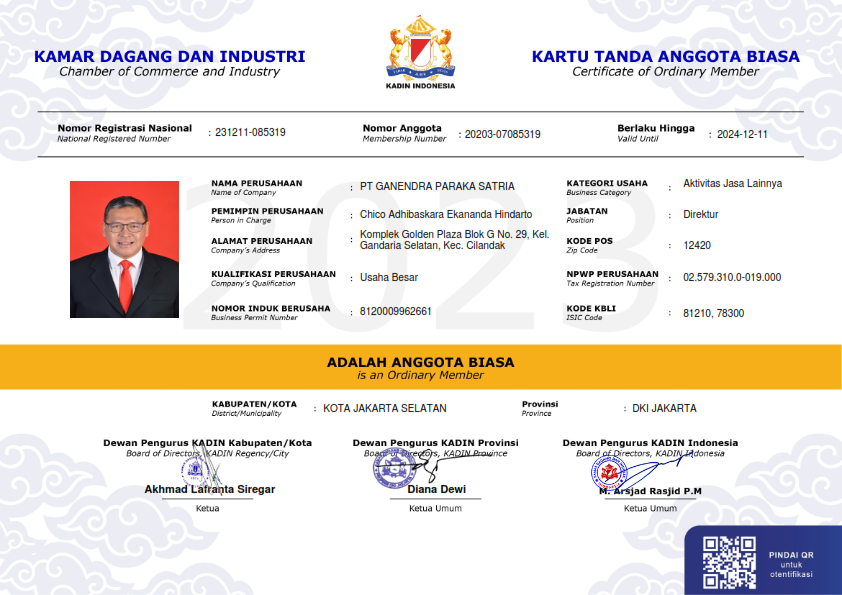Image resolution: width=842 pixels, height=595 pixels.
Task: Click the member portrait photo
Action: coord(124,249)
